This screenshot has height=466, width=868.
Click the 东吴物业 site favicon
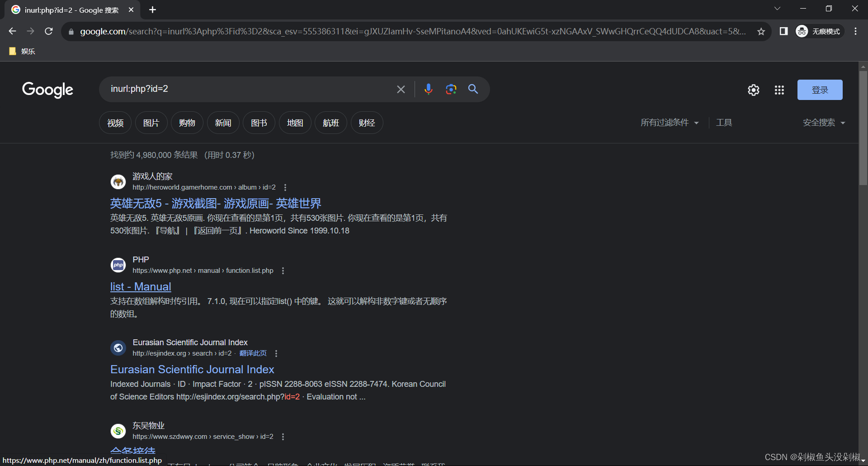118,431
